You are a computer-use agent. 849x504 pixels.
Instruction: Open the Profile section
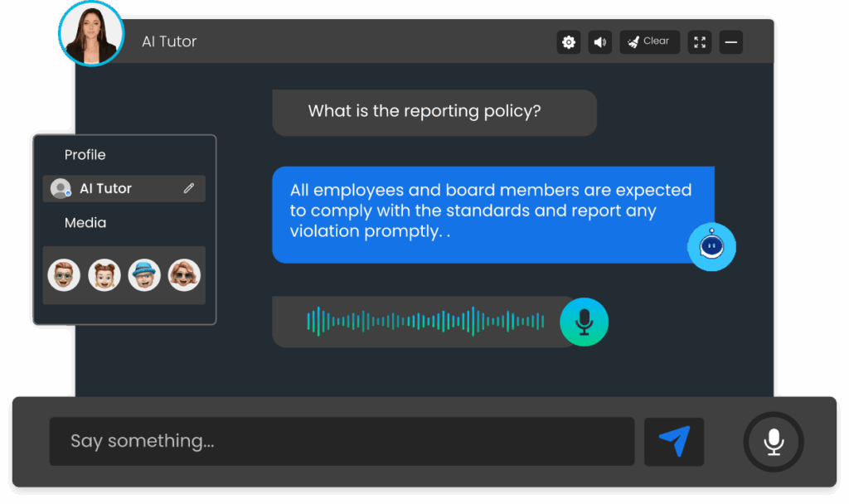[85, 155]
